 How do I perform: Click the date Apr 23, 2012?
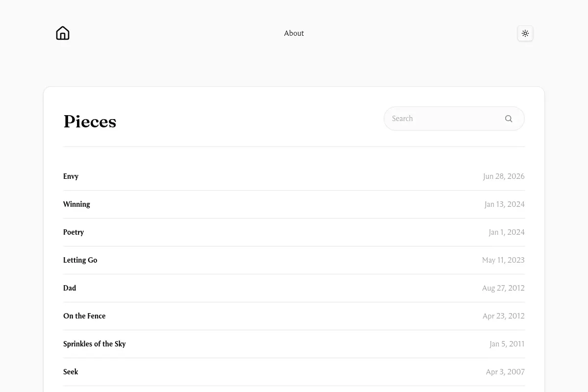coord(504,316)
